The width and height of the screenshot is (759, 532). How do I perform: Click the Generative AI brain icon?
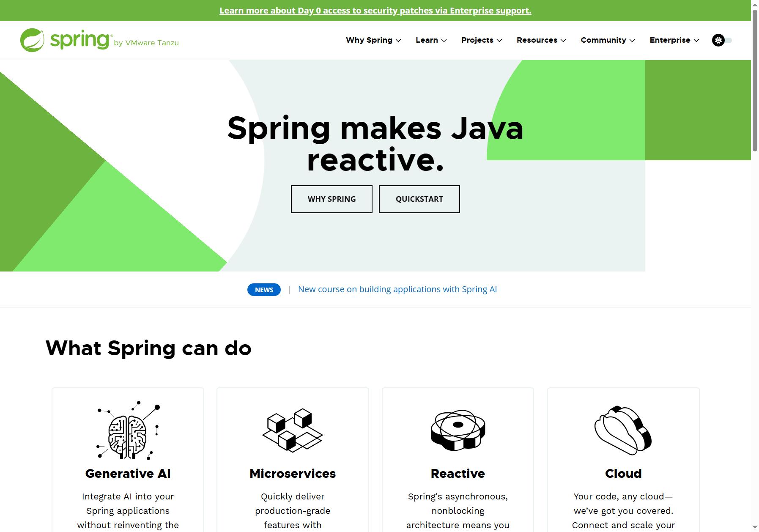click(128, 430)
